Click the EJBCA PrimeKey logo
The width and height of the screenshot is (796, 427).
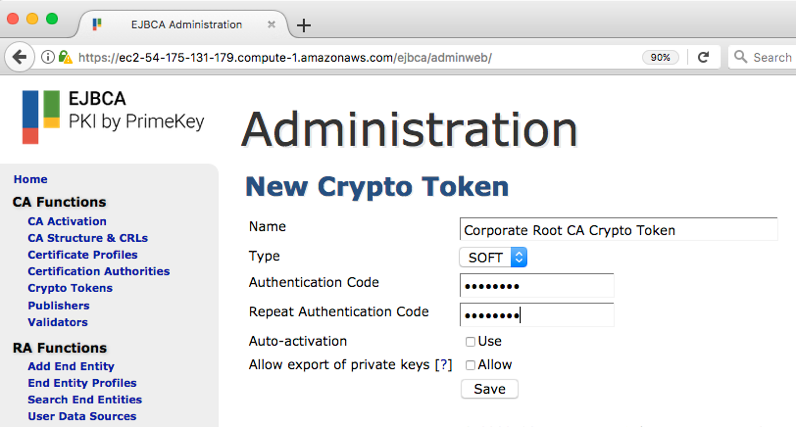click(112, 115)
